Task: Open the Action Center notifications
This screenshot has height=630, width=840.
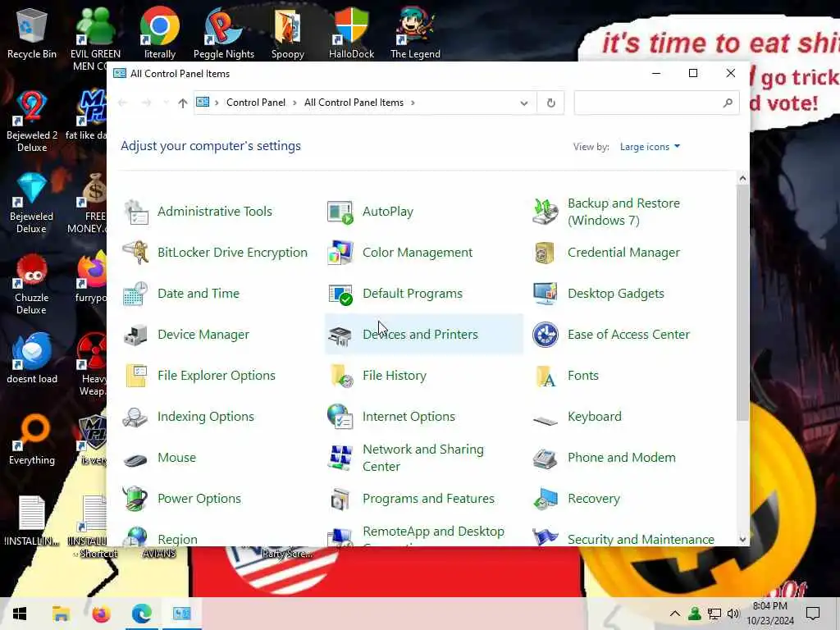Action: (813, 614)
